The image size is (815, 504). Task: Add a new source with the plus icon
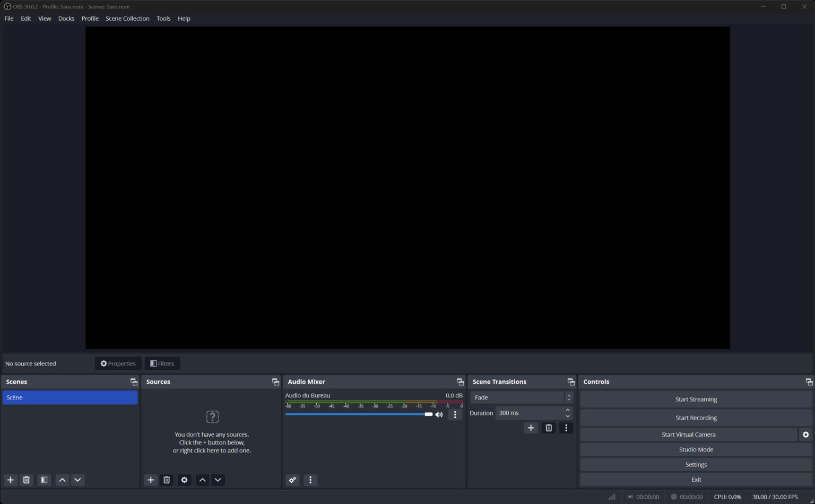pos(151,480)
